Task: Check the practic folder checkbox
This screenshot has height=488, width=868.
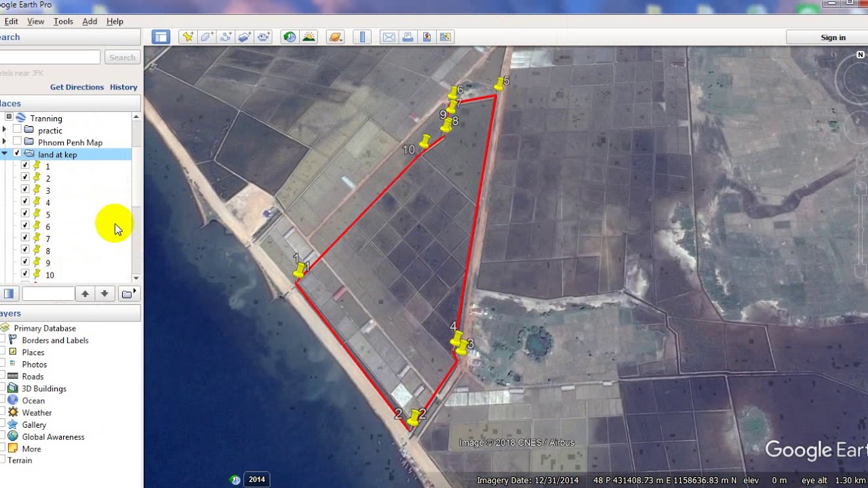Action: (x=18, y=129)
